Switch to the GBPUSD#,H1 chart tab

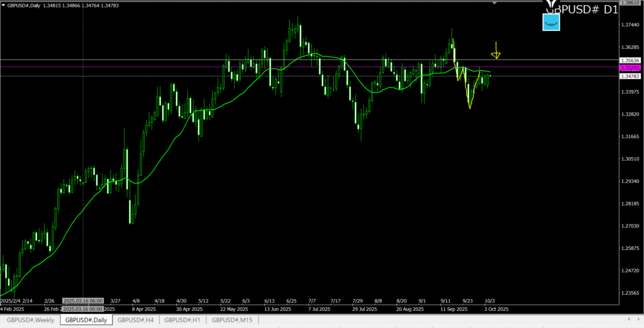[x=183, y=320]
